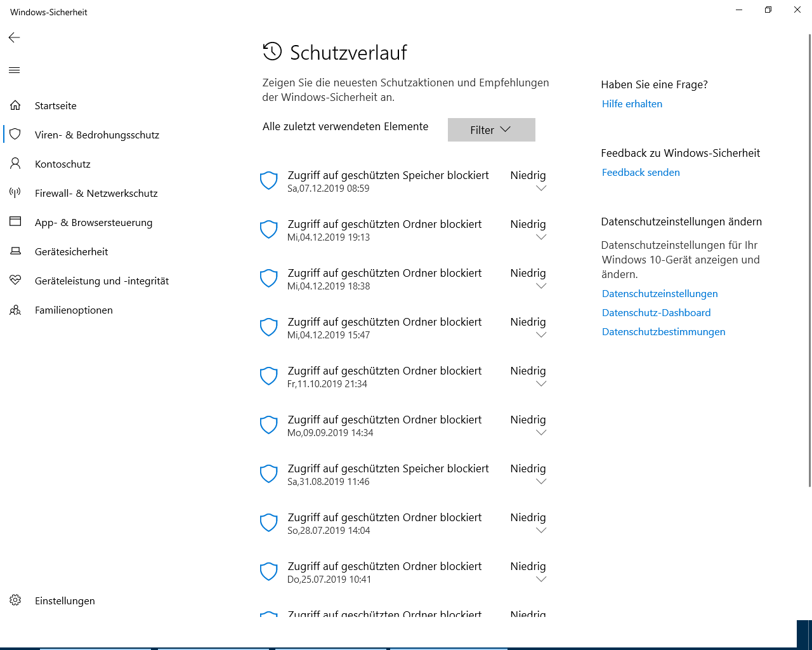Expand the entry dated 11.10.2019 21:34
Screen dimensions: 812x650
point(541,384)
